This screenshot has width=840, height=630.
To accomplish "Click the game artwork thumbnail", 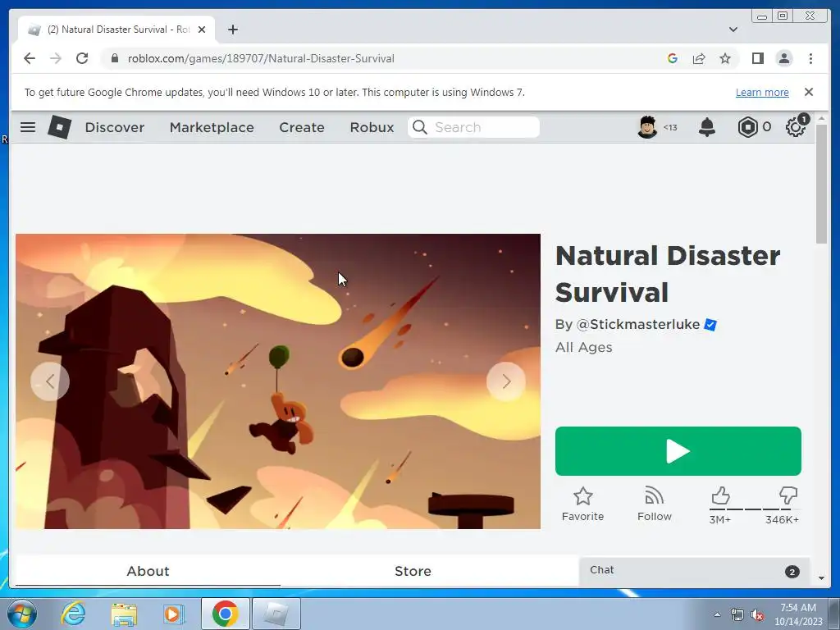I will [x=278, y=381].
